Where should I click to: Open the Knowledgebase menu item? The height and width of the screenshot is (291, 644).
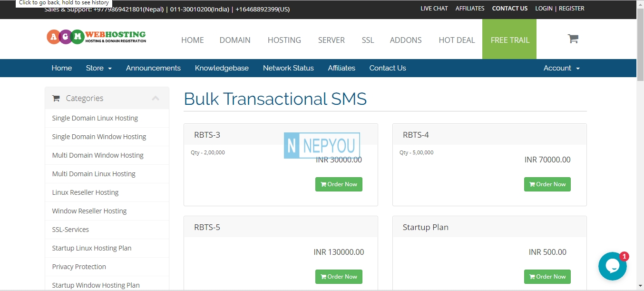point(222,68)
